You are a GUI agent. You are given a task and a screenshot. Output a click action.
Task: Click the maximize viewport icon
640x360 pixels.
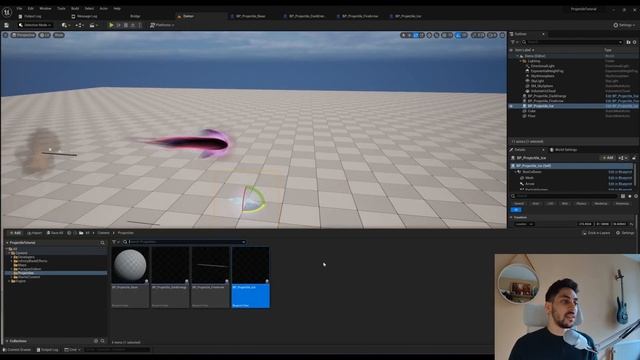[x=502, y=36]
